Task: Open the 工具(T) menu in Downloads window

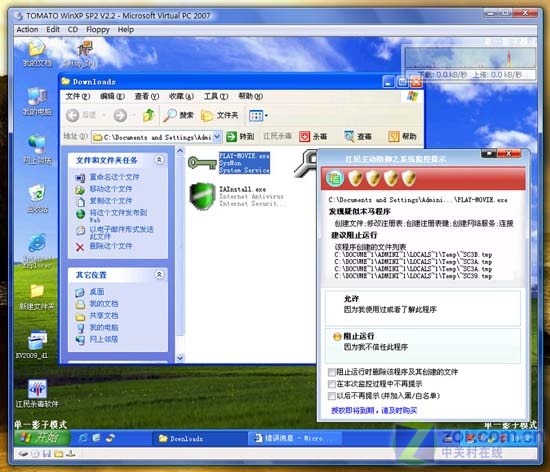Action: pos(216,96)
